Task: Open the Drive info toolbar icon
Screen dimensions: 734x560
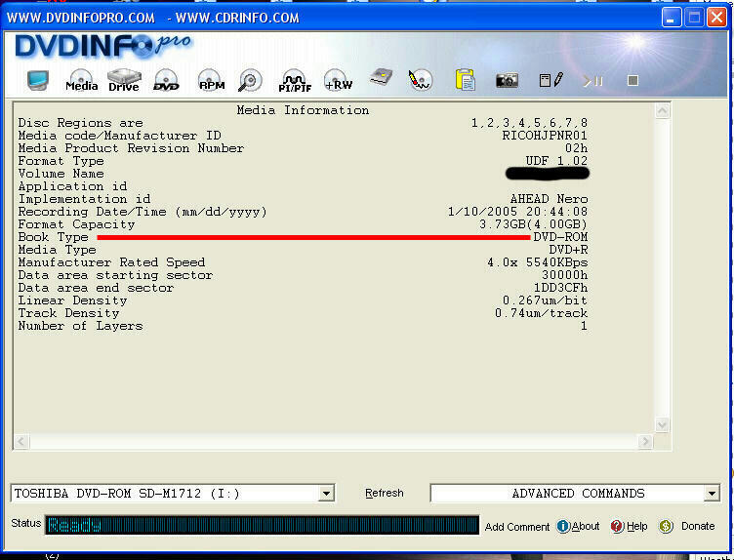Action: click(x=124, y=80)
